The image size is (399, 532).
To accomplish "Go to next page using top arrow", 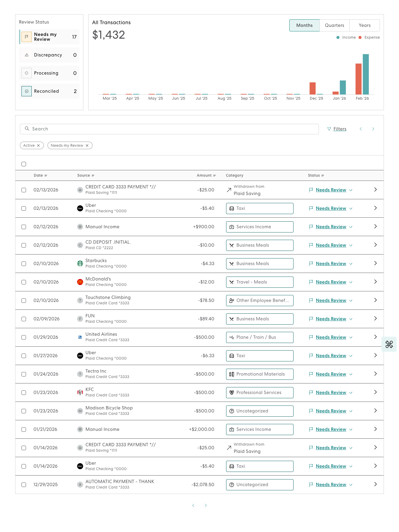I will point(373,129).
